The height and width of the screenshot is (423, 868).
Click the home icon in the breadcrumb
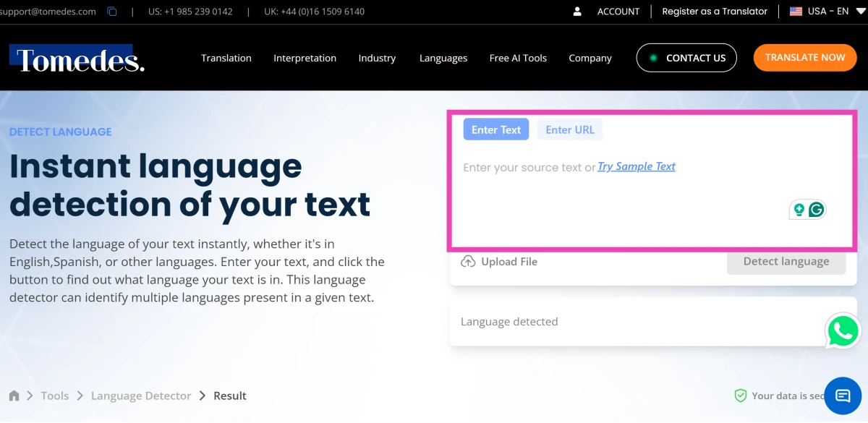tap(14, 395)
